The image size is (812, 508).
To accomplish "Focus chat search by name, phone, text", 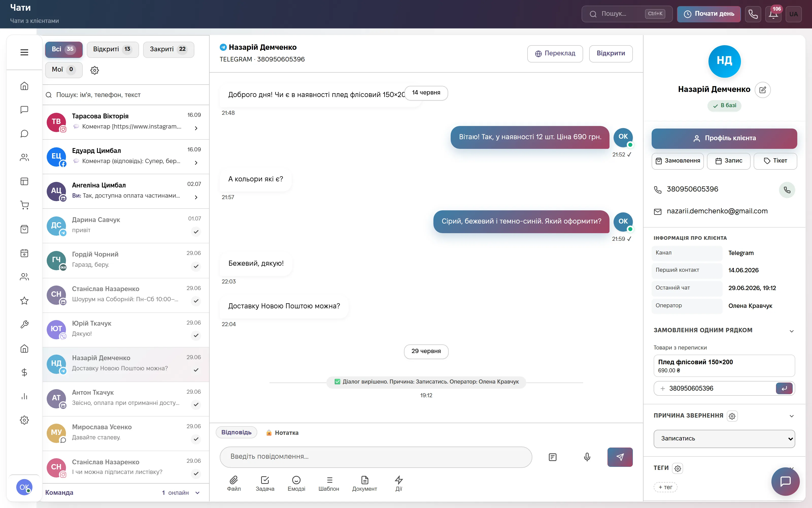I will point(126,95).
